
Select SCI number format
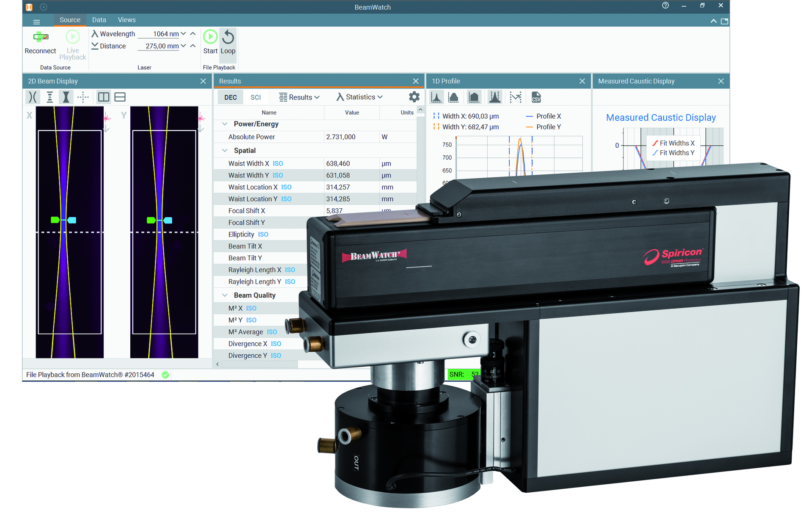pos(255,97)
